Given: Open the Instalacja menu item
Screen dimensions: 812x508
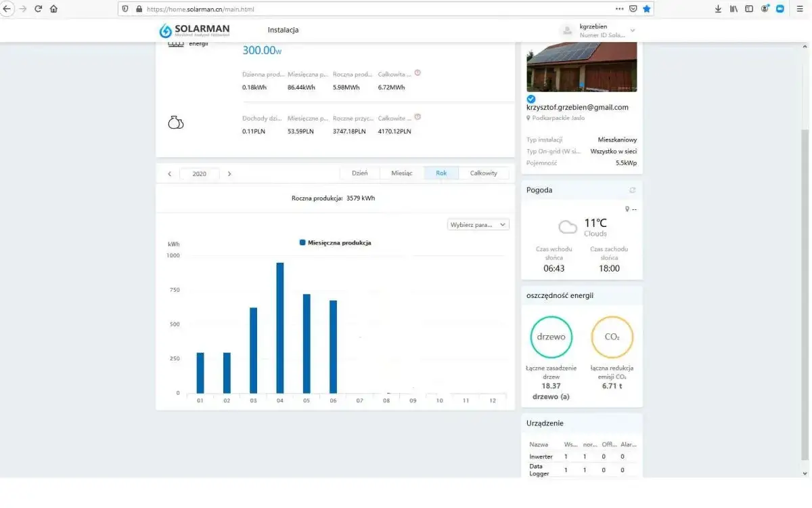Looking at the screenshot, I should point(283,30).
